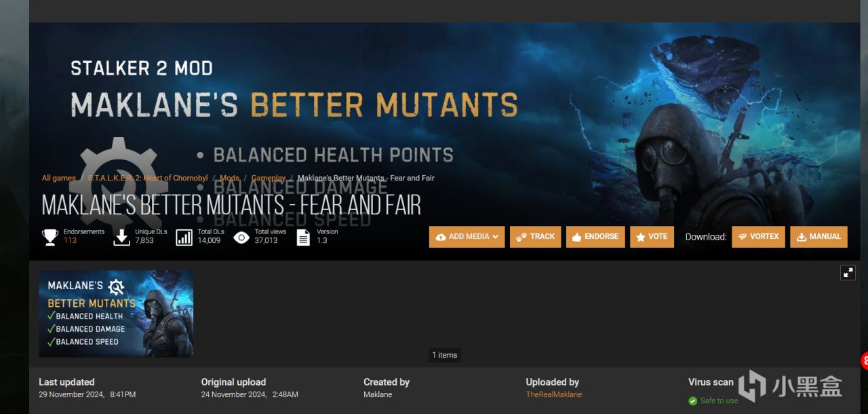Image resolution: width=868 pixels, height=414 pixels.
Task: Click the 1 items gallery counter
Action: [445, 355]
